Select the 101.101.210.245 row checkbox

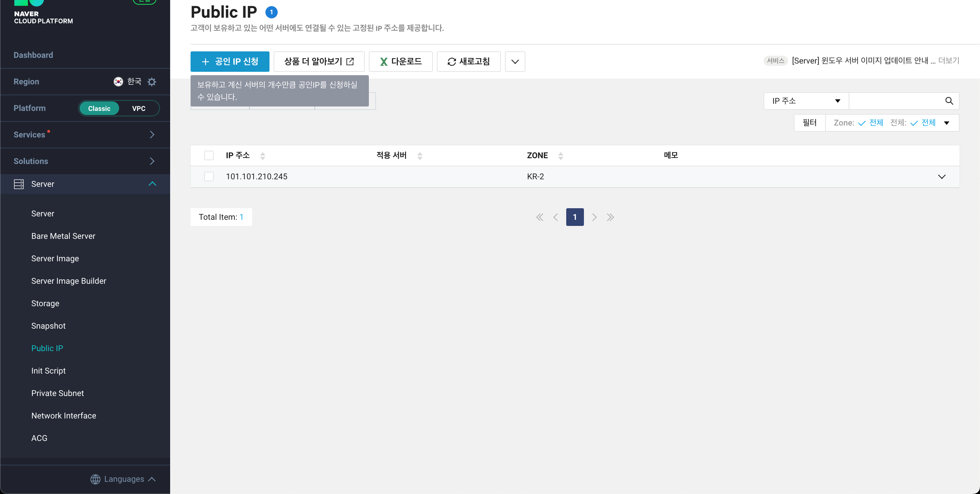click(209, 177)
